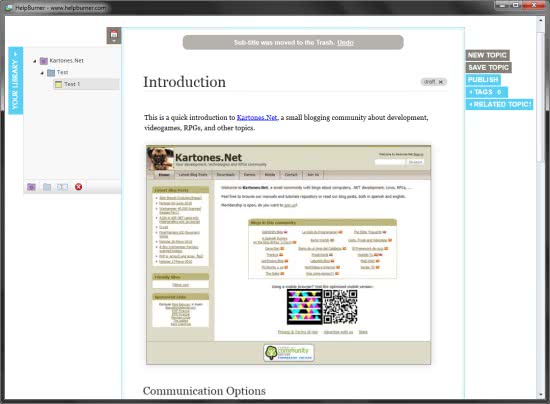
Task: Click the draft status label
Action: click(430, 82)
